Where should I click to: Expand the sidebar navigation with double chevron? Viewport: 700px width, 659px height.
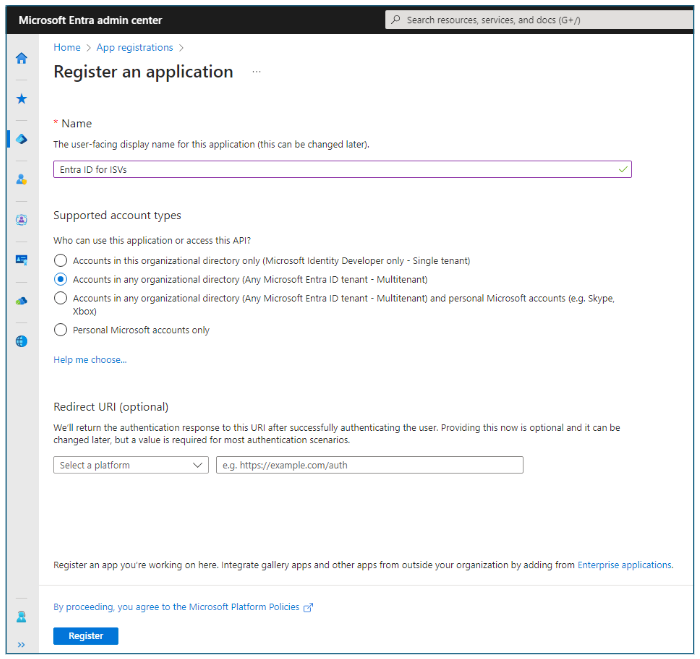coord(21,644)
